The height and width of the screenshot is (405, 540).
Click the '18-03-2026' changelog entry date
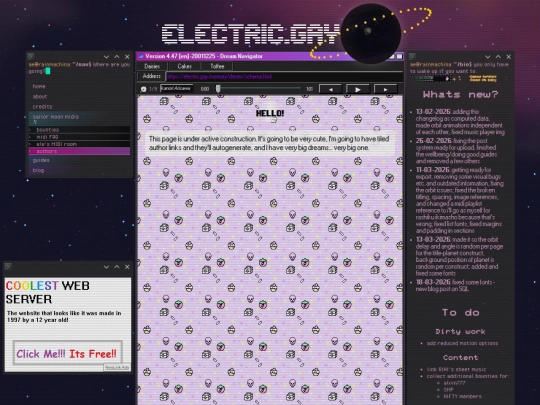pos(433,282)
